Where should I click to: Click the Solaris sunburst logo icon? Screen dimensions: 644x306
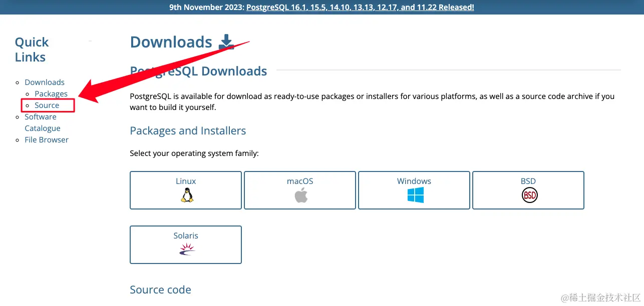pyautogui.click(x=186, y=249)
